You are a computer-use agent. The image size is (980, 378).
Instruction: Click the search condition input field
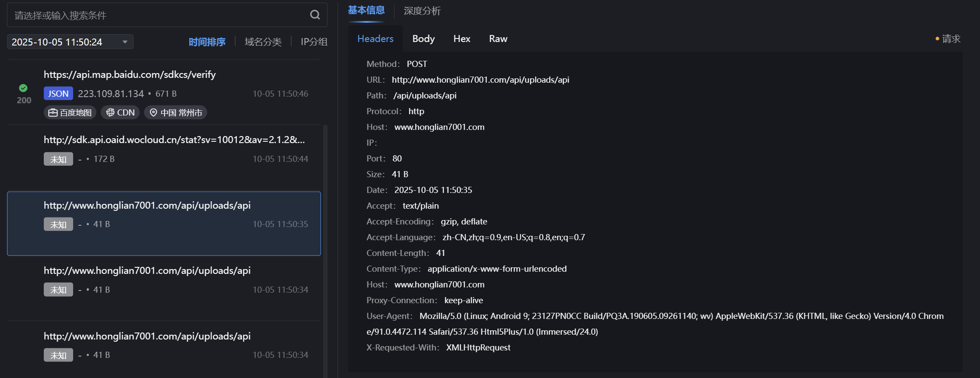click(158, 15)
